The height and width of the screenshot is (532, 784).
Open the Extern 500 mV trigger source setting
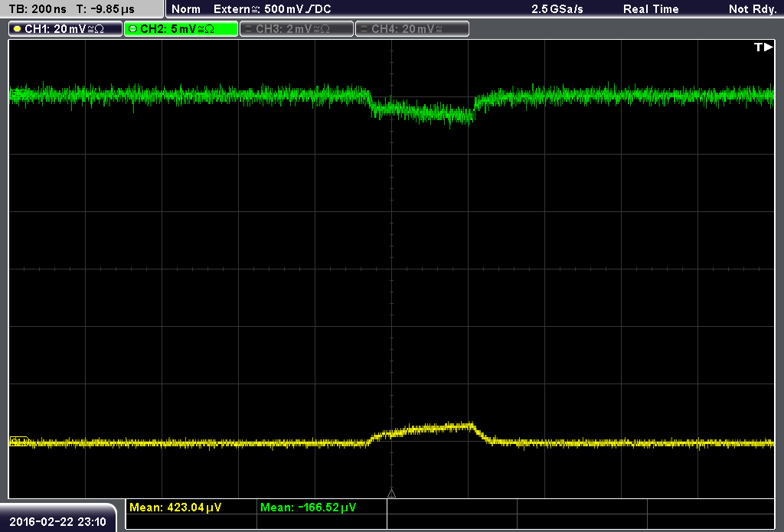[272, 9]
